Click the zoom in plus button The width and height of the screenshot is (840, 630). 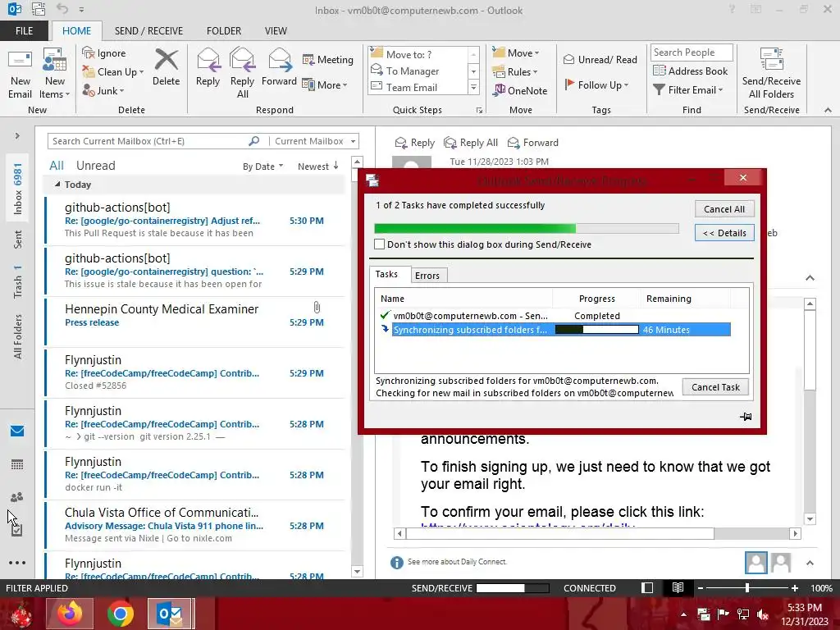tap(794, 587)
